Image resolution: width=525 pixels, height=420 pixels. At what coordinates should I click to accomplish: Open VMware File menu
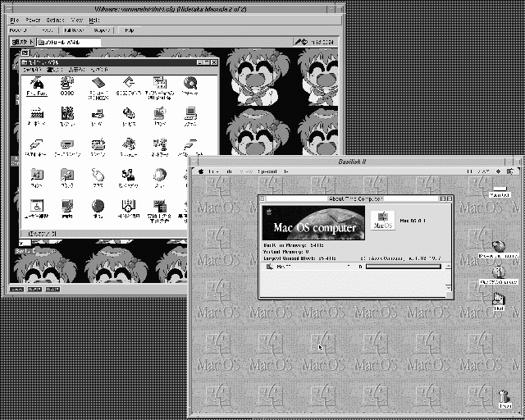click(15, 21)
